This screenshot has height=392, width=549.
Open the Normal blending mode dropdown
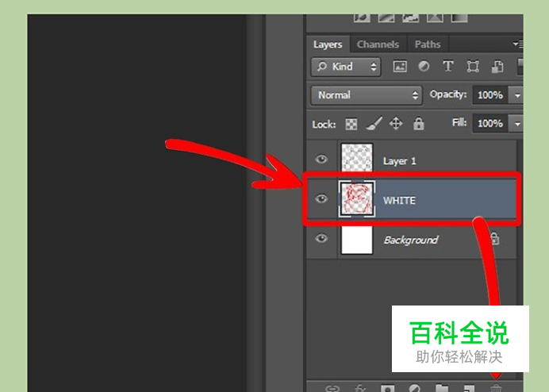(x=367, y=95)
